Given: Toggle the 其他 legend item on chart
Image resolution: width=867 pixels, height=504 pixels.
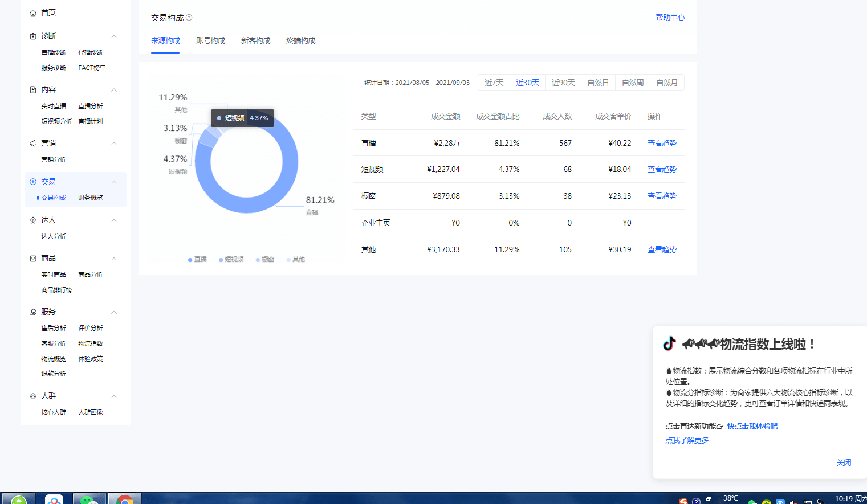Looking at the screenshot, I should point(296,259).
